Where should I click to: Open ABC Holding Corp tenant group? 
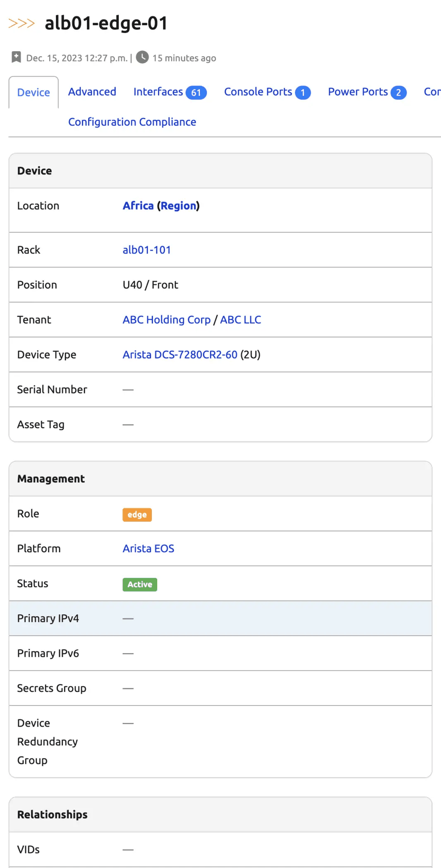coord(166,320)
